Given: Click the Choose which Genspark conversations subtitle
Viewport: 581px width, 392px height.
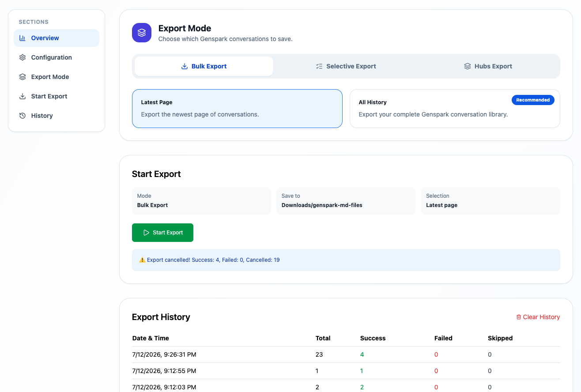Looking at the screenshot, I should tap(226, 39).
